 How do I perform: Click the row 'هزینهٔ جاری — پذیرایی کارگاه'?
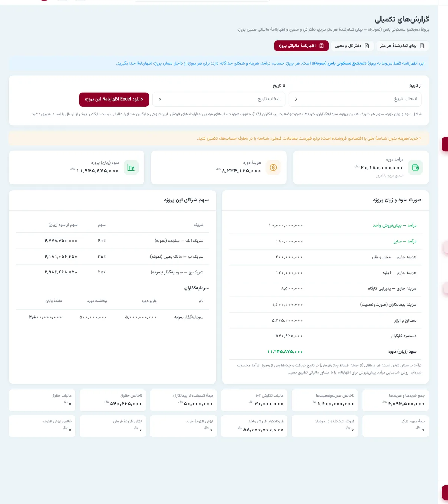pyautogui.click(x=325, y=288)
